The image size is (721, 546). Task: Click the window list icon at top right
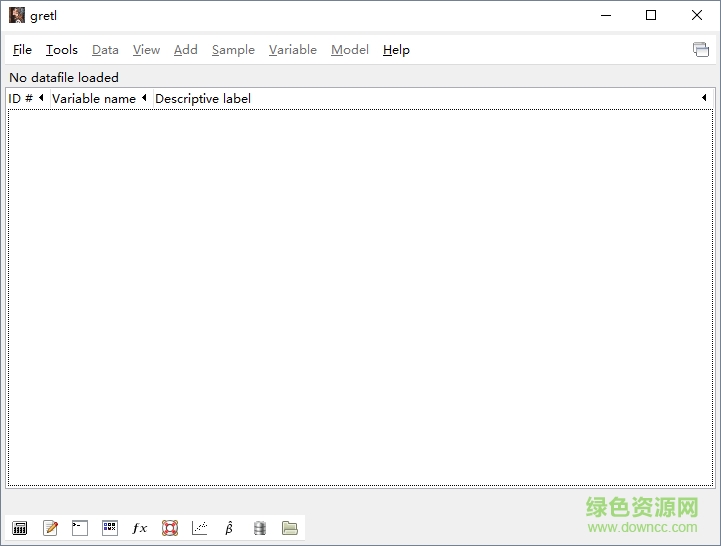pyautogui.click(x=701, y=50)
